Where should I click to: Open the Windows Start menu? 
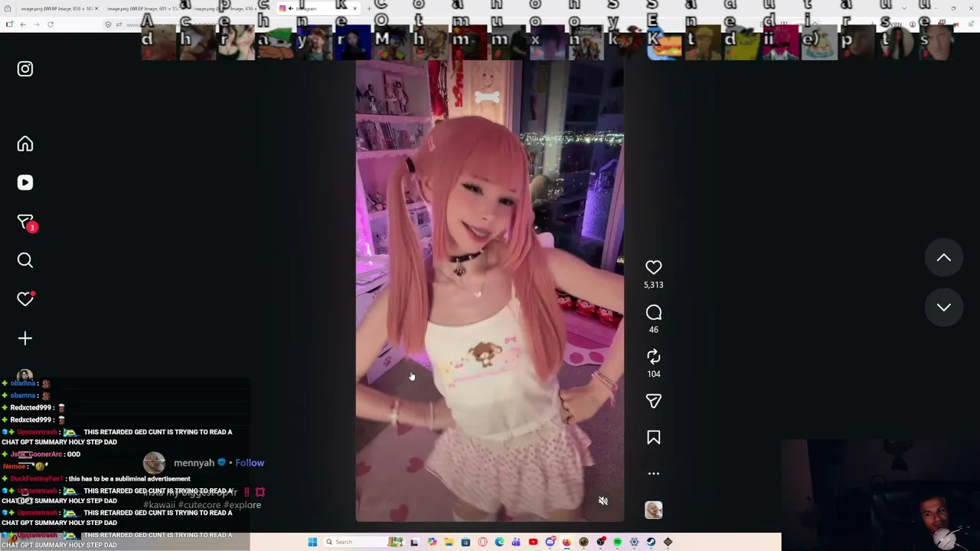tap(312, 543)
